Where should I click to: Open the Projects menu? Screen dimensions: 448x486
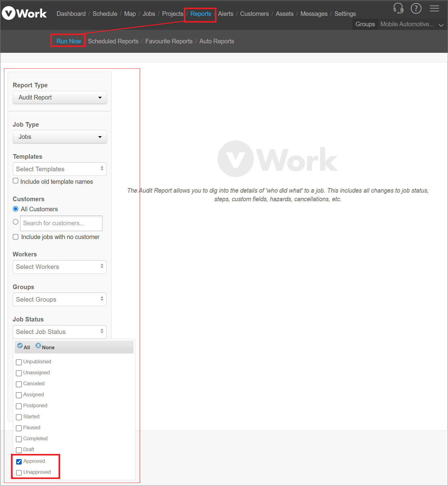173,14
